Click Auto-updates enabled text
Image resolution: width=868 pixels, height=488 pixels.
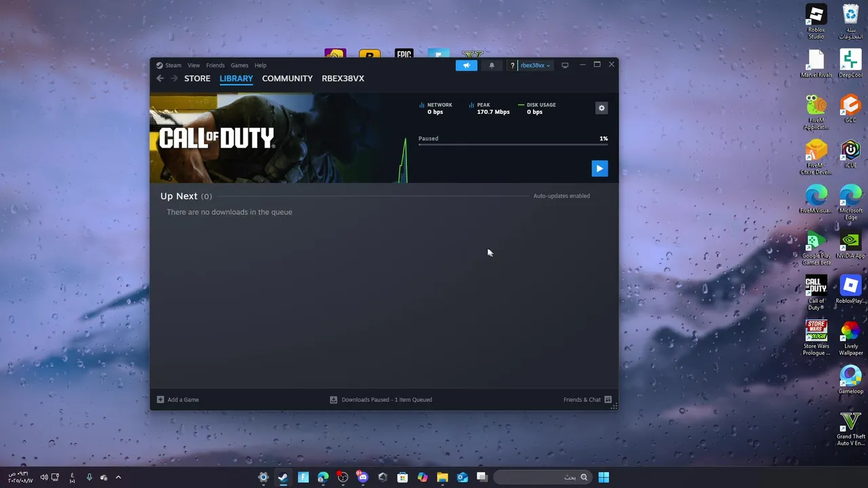click(x=561, y=196)
